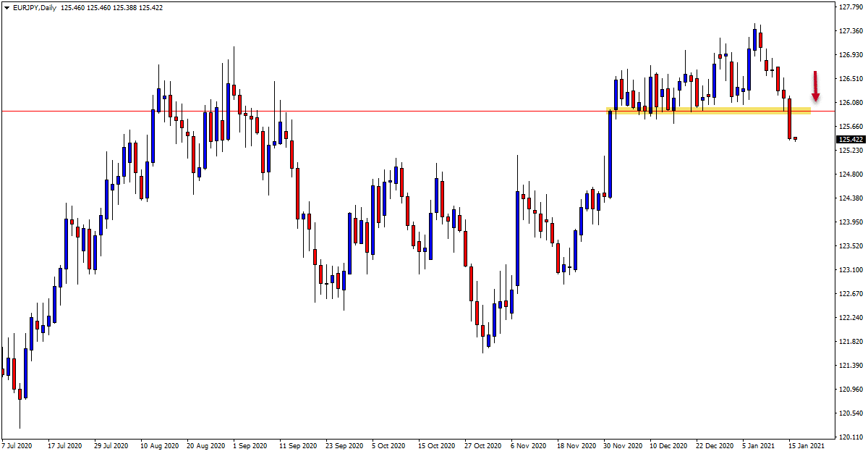Screen dimensions: 868x454
Task: Click the 7 Jul 2020 date label
Action: tap(18, 446)
